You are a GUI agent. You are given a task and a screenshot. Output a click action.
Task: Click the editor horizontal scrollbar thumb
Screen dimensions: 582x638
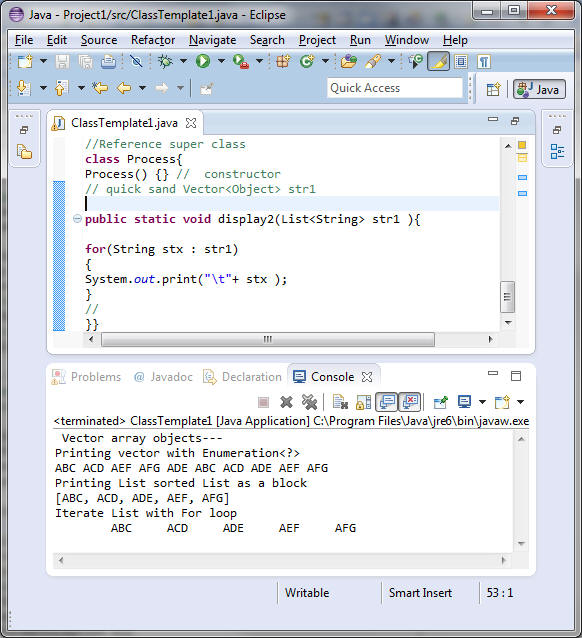click(268, 339)
